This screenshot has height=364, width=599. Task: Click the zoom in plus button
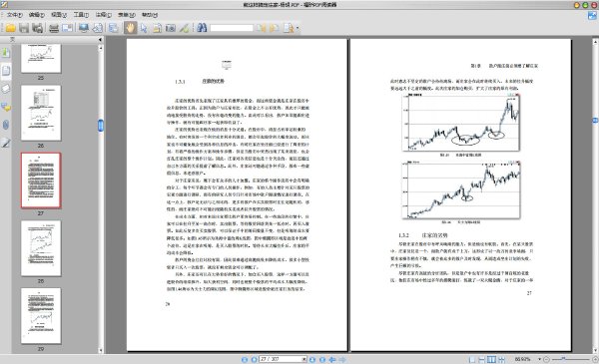(x=595, y=359)
